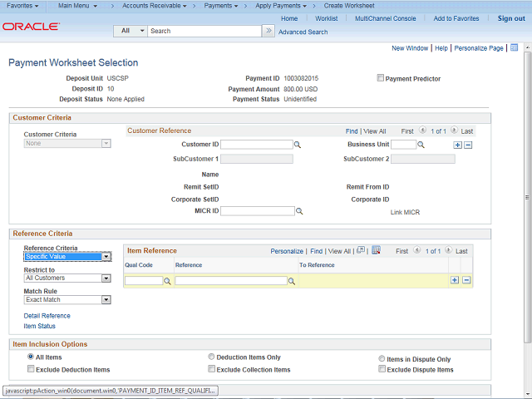Click the Detail Reference link

[47, 316]
